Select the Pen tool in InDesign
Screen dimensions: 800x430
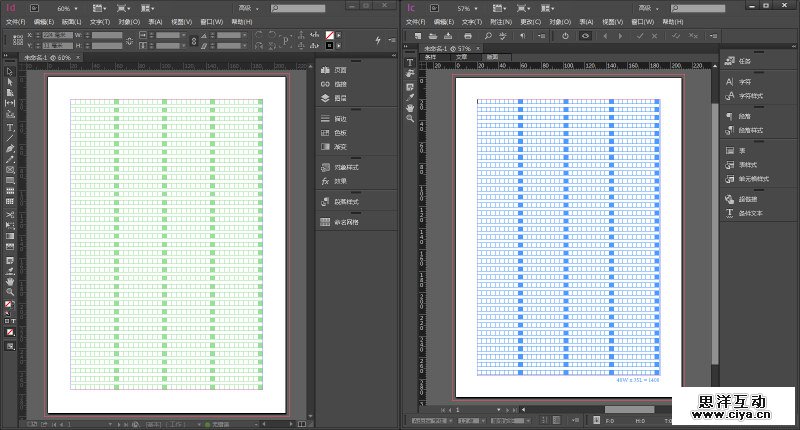pos(10,148)
